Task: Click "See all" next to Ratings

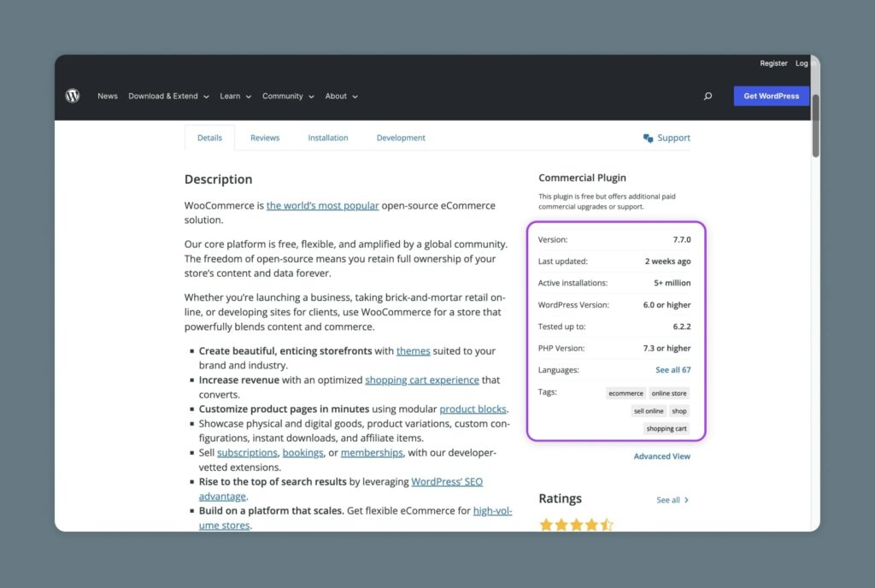Action: pos(667,499)
